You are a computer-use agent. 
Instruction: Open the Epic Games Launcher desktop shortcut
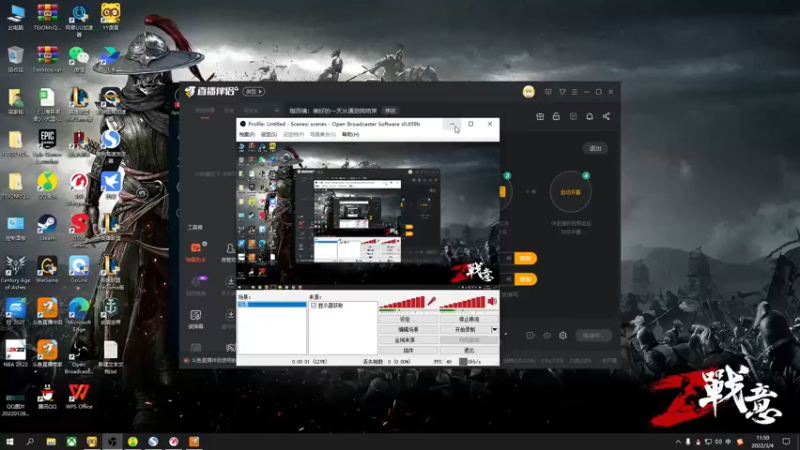coord(47,146)
